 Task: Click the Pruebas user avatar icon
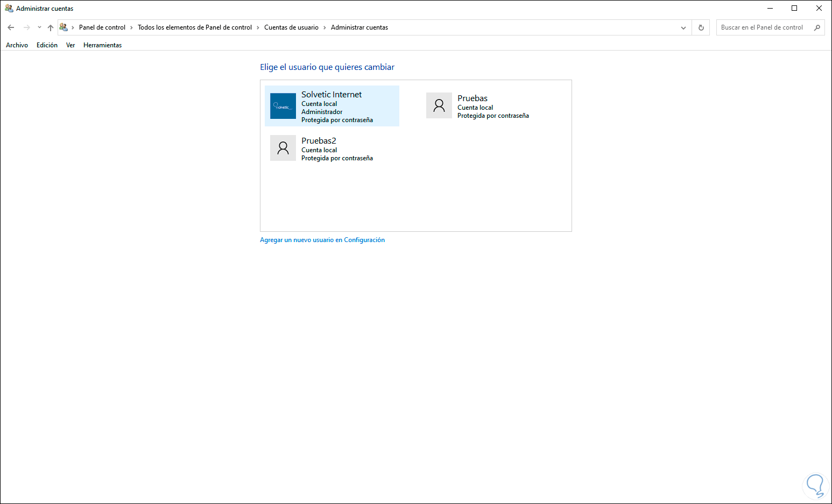point(439,105)
